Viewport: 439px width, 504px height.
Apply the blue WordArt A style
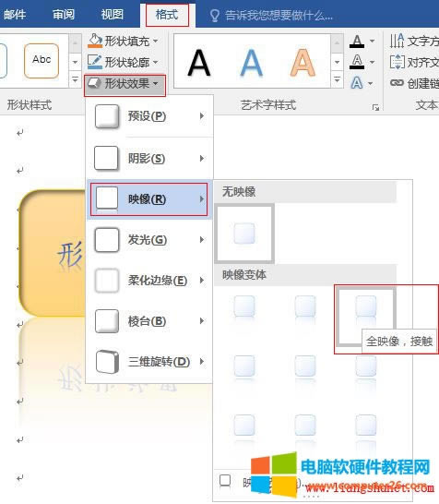pyautogui.click(x=251, y=63)
